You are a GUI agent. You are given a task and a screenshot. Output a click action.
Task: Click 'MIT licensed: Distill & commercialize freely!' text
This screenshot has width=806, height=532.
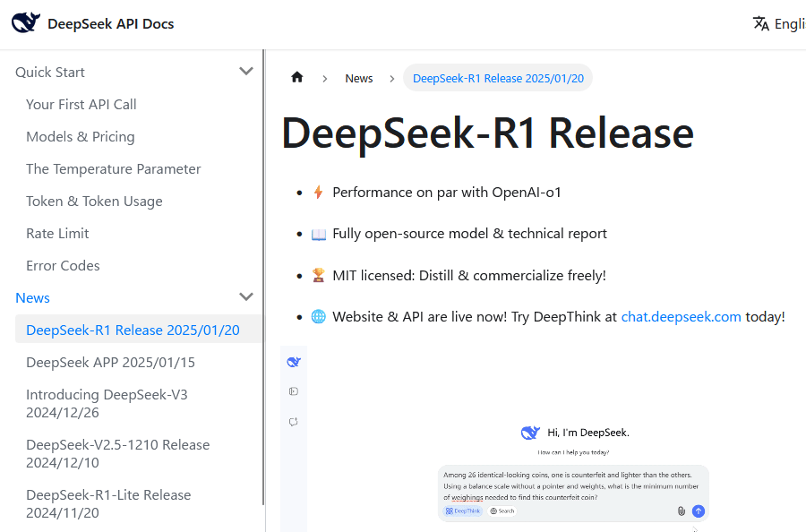click(469, 276)
